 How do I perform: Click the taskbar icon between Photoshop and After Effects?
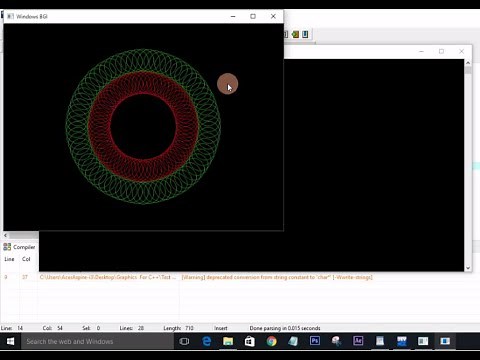coord(336,341)
